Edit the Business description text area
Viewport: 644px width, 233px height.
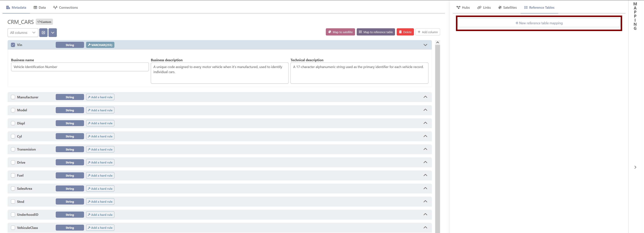(x=220, y=73)
